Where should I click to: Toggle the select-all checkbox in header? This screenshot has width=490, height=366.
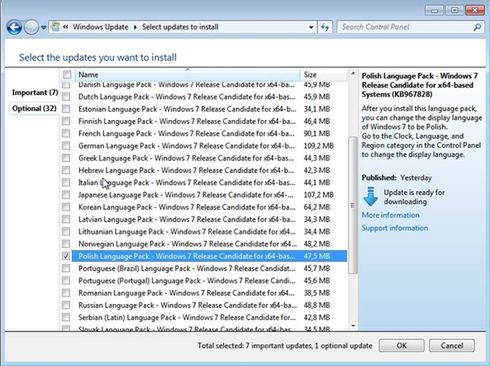pos(67,74)
